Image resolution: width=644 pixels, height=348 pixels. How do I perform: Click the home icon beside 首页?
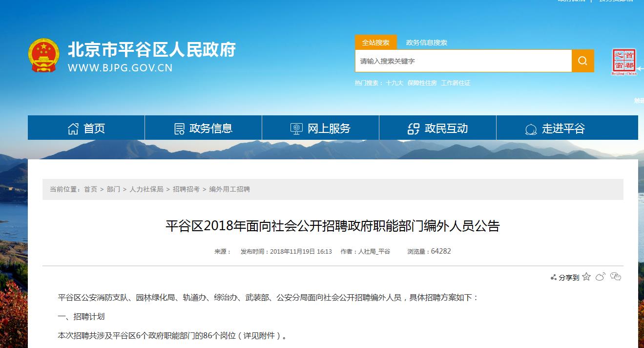pyautogui.click(x=73, y=128)
